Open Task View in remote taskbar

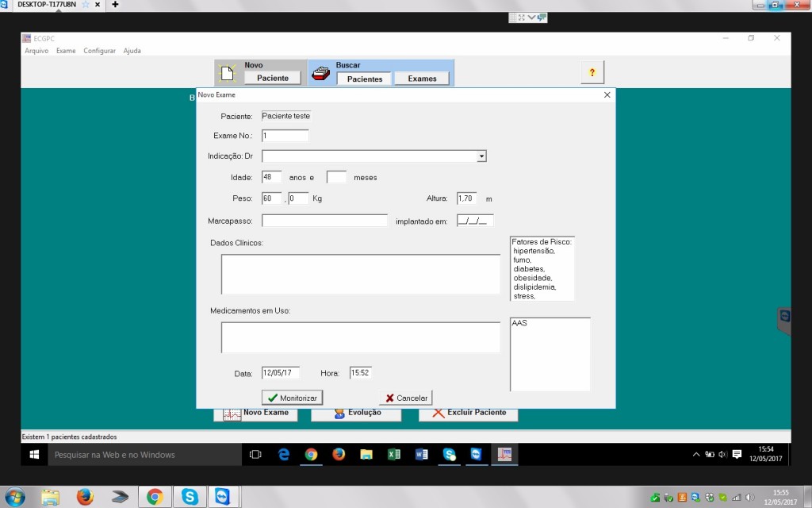255,455
